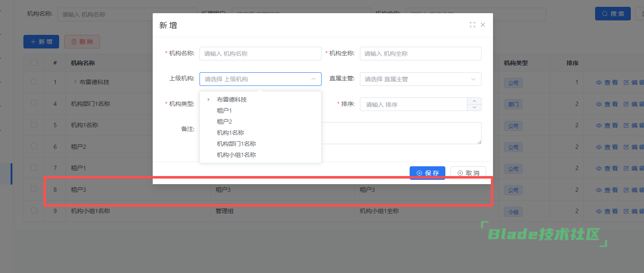Check the checkbox for row 1 布雷德科技
The image size is (644, 273).
pyautogui.click(x=34, y=82)
